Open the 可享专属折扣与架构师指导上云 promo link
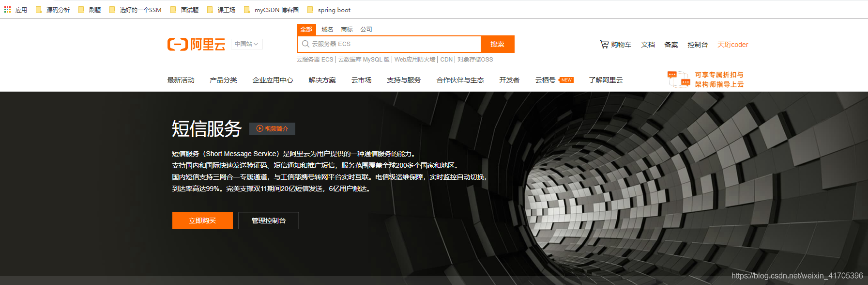This screenshot has height=285, width=868. tap(719, 79)
